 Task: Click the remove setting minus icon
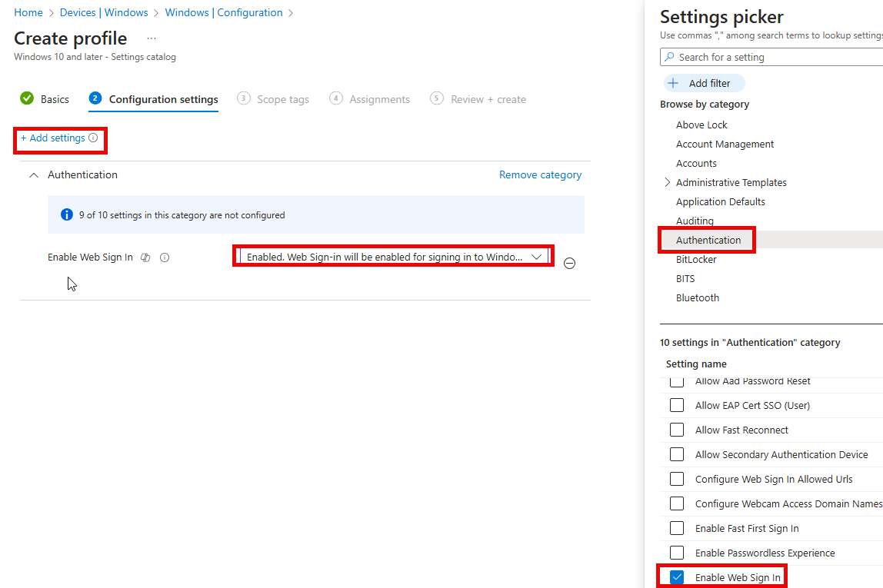coord(569,263)
